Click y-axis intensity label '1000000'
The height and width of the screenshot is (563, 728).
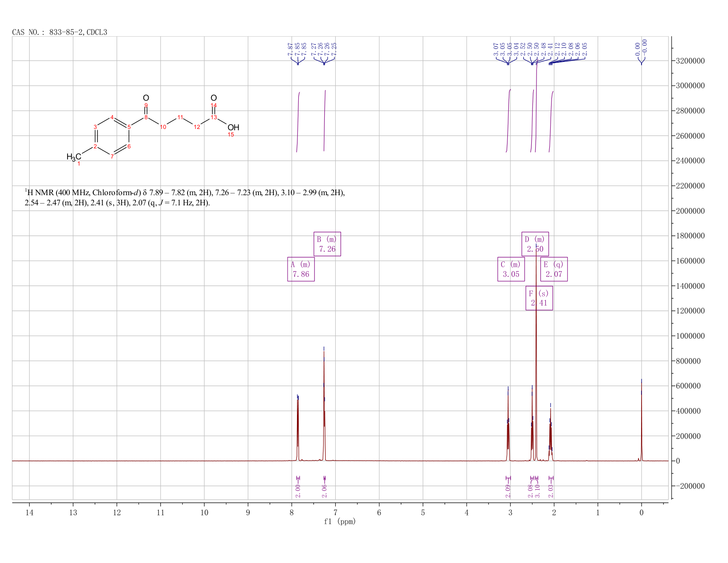tap(690, 336)
